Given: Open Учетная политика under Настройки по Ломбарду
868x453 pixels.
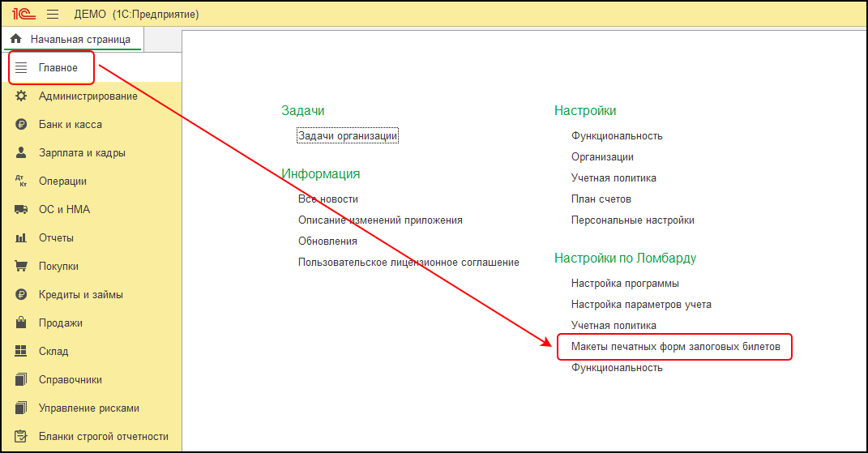Looking at the screenshot, I should point(614,325).
